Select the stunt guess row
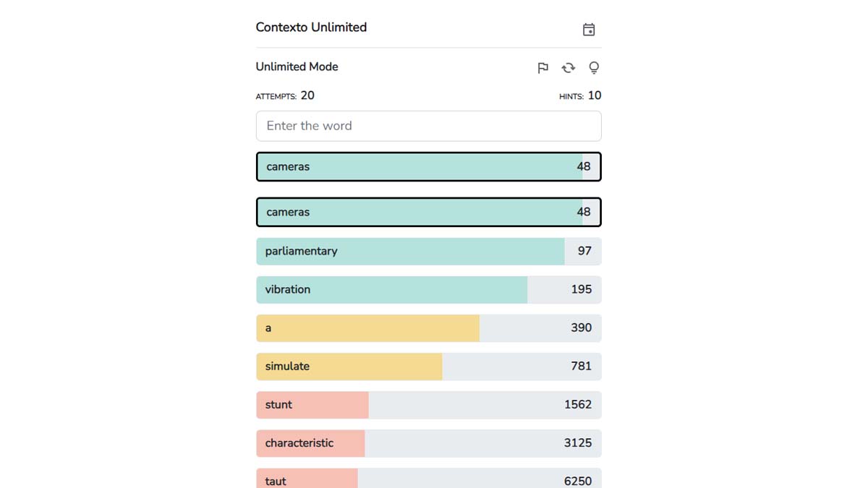This screenshot has height=488, width=868. point(428,405)
